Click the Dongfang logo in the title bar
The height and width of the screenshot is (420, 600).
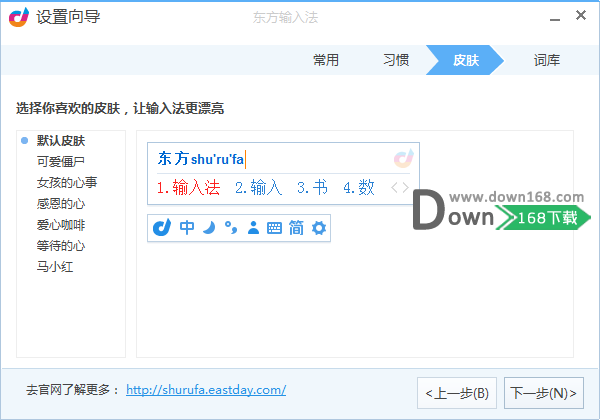[x=19, y=17]
